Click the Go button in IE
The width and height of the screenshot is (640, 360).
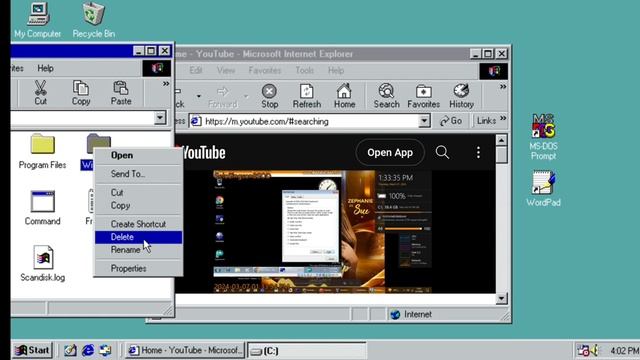click(x=451, y=121)
